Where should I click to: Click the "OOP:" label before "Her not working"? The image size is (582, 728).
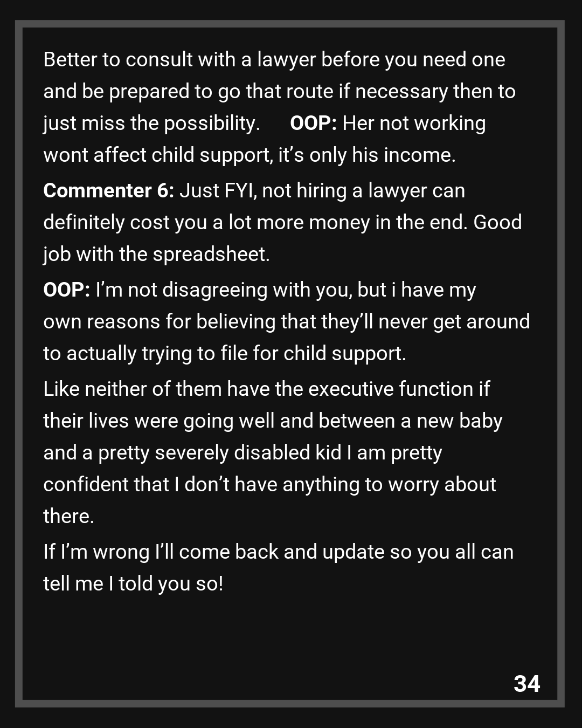313,123
